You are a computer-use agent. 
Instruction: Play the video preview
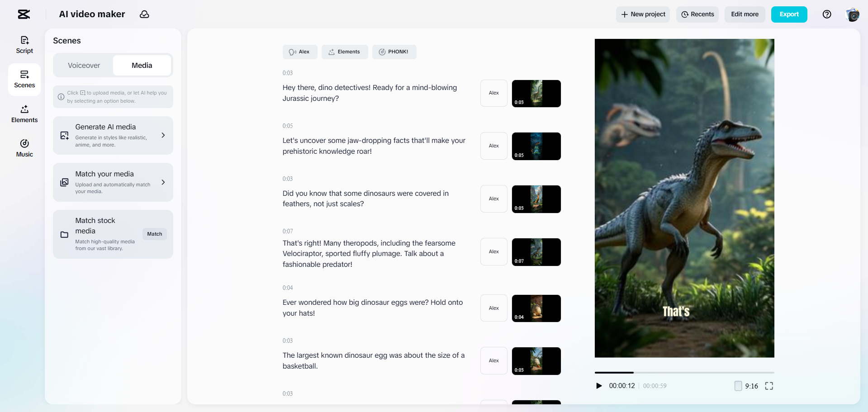tap(599, 386)
